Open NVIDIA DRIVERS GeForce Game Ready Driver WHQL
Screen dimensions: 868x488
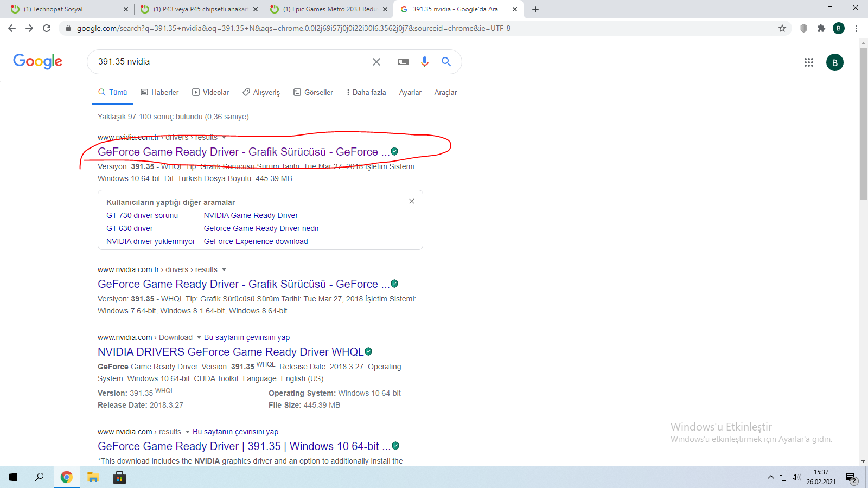[231, 352]
